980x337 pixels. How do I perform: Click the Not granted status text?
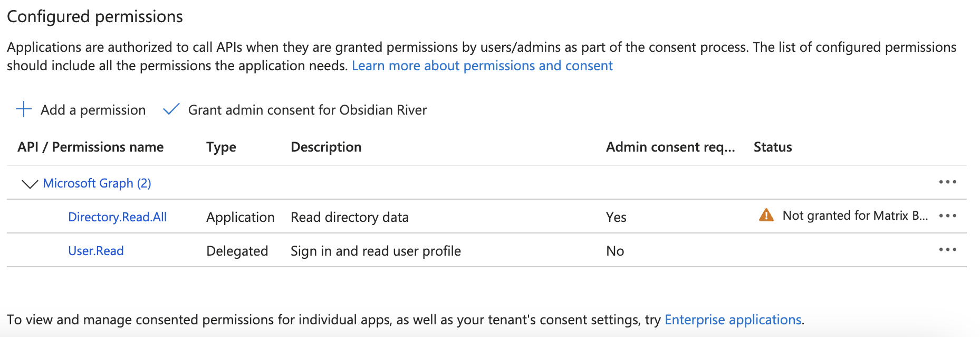point(854,216)
